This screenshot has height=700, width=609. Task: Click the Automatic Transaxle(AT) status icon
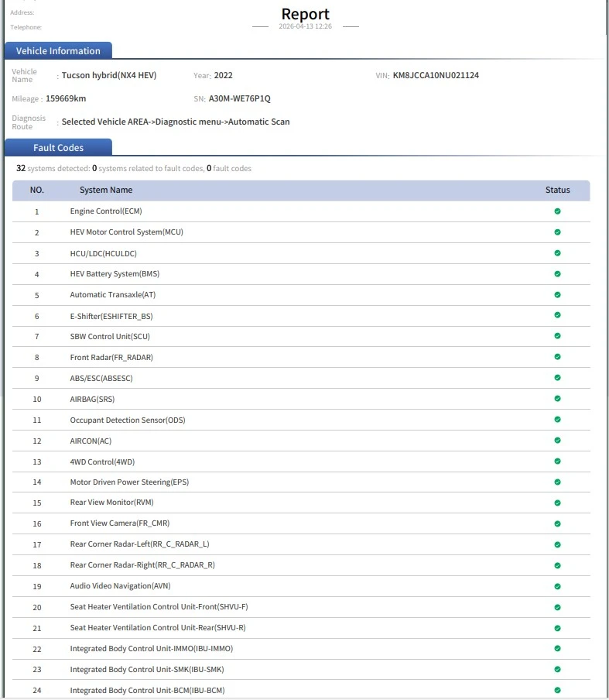(557, 295)
